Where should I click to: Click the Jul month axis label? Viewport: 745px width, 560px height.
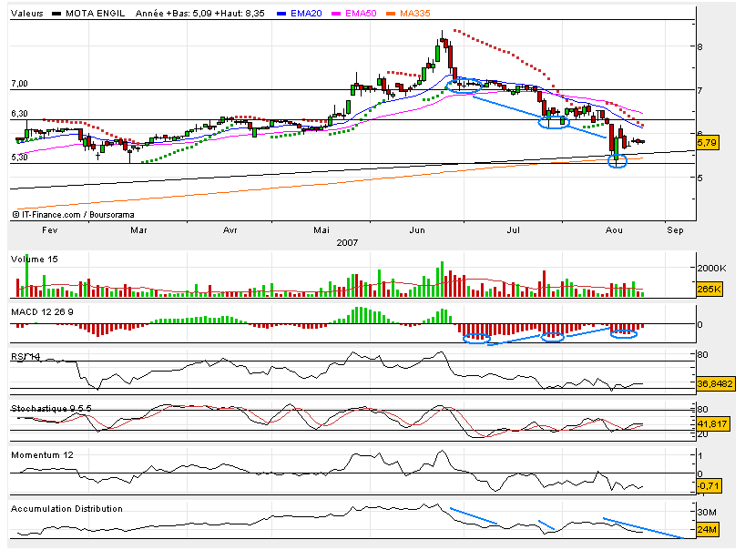coord(513,230)
